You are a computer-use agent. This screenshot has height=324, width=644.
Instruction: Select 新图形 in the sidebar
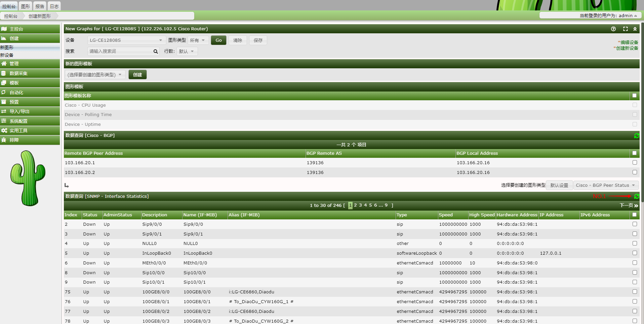(x=30, y=48)
